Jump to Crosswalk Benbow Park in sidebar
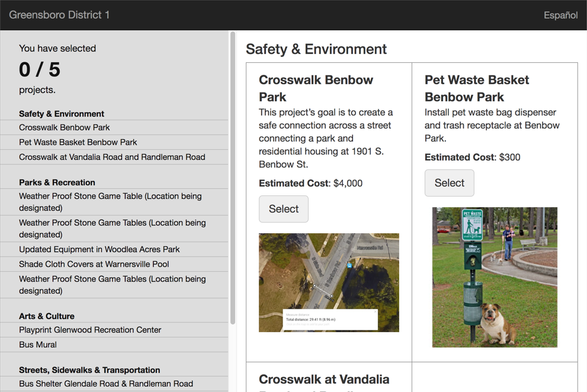 [x=64, y=127]
